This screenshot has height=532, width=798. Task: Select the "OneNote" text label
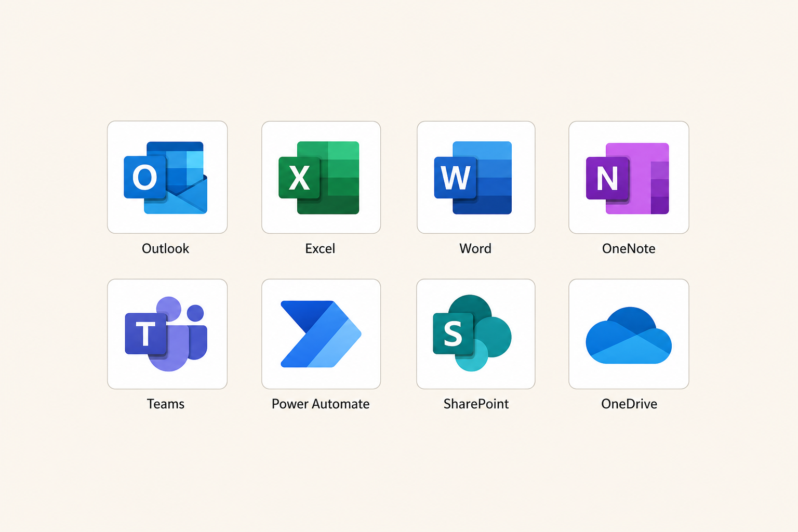point(629,248)
